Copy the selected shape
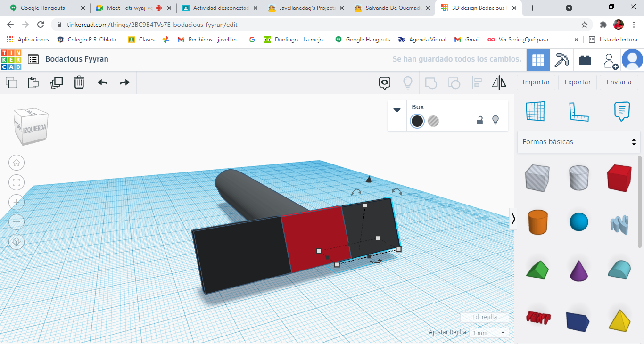 (x=11, y=82)
